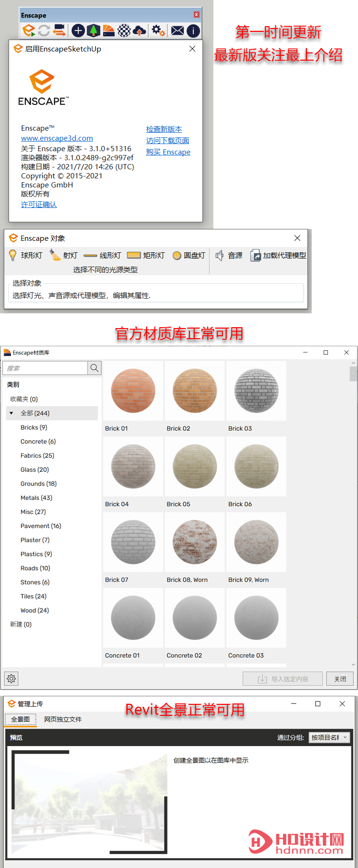Add a 球形灯 sphere light
The height and width of the screenshot is (868, 358).
[26, 255]
